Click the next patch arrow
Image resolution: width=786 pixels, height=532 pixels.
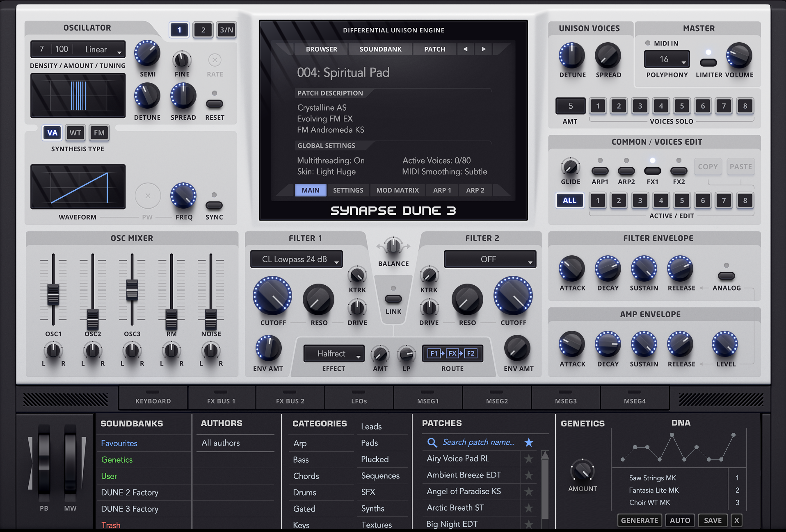pyautogui.click(x=484, y=49)
